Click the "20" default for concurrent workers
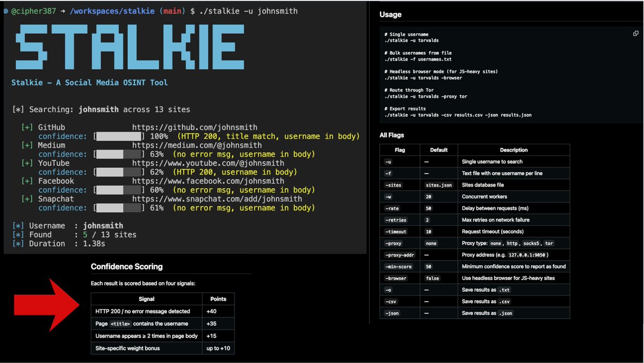 428,197
